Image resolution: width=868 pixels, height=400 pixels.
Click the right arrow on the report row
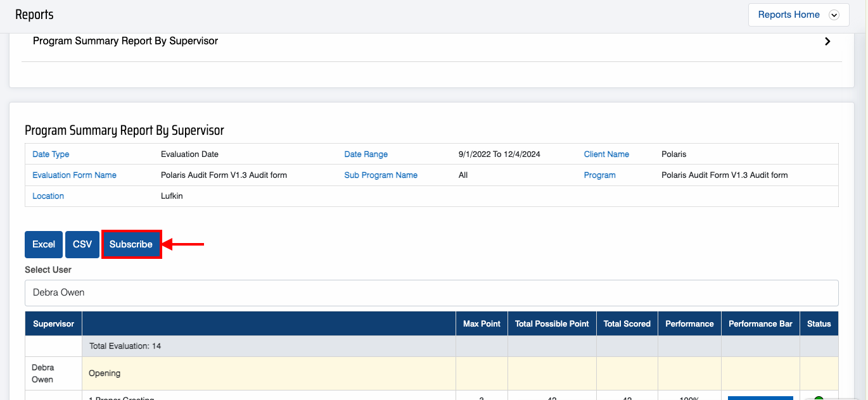827,41
